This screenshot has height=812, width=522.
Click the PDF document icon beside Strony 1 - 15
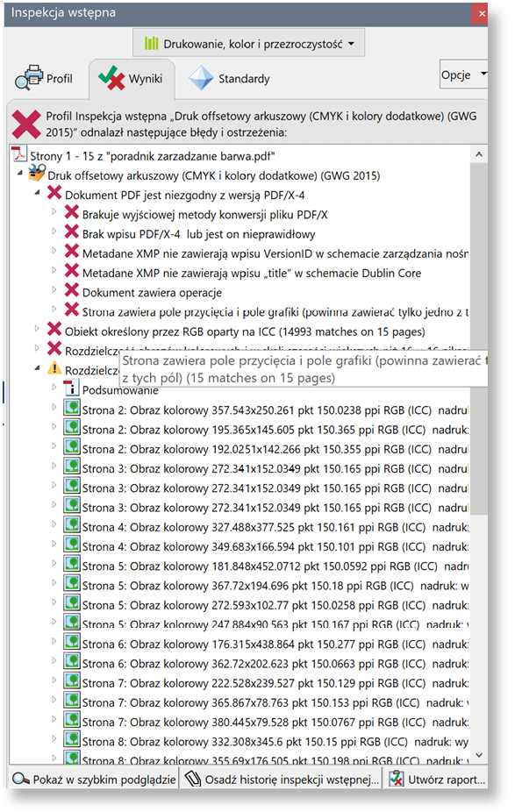(x=19, y=155)
